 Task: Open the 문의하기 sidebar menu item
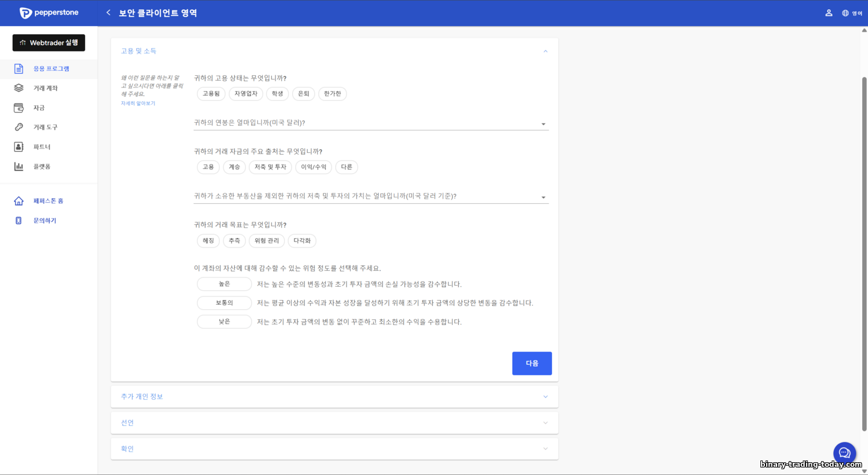pos(45,221)
